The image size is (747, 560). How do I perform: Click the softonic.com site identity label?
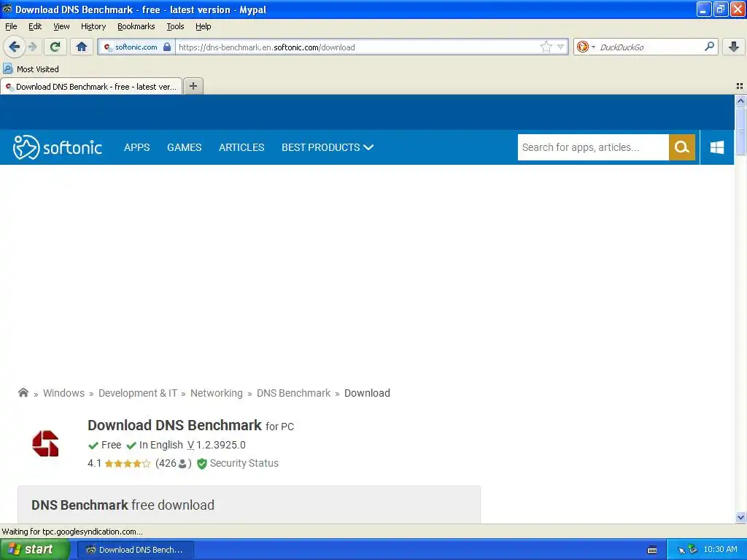136,47
